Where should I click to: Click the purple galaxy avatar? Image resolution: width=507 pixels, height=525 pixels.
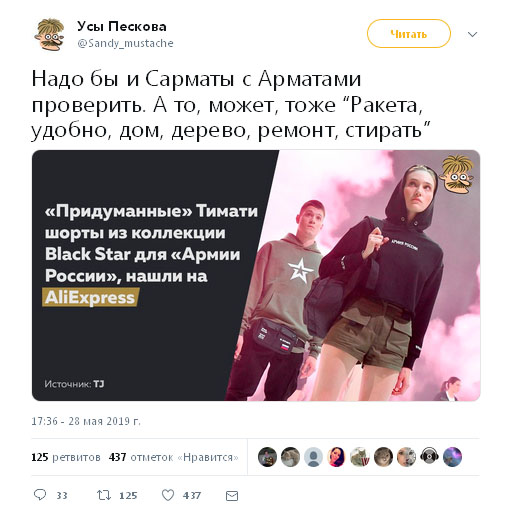pyautogui.click(x=452, y=457)
